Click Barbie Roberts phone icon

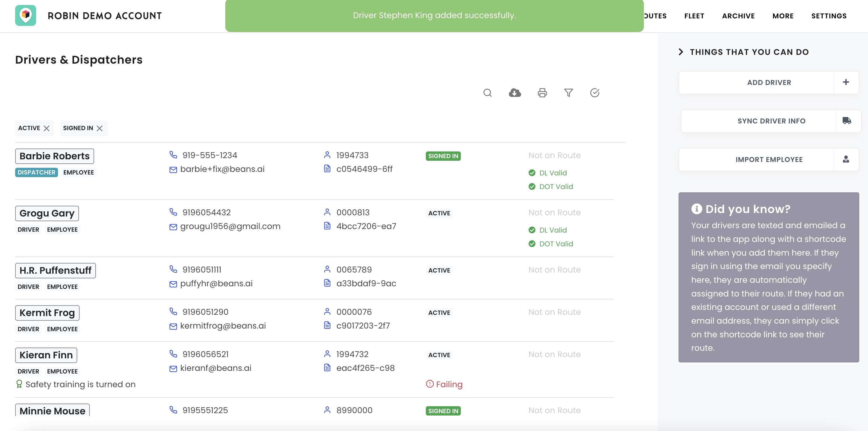point(173,155)
